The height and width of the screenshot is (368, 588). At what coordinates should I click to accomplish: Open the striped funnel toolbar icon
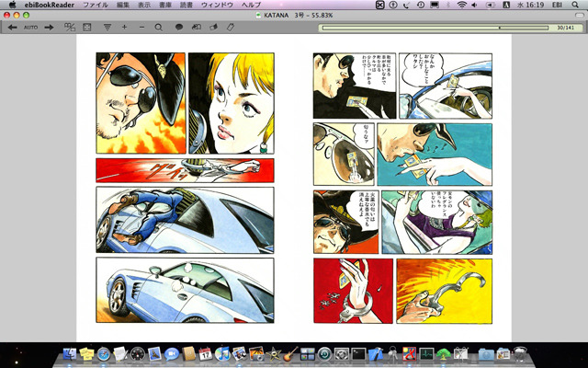[x=107, y=28]
